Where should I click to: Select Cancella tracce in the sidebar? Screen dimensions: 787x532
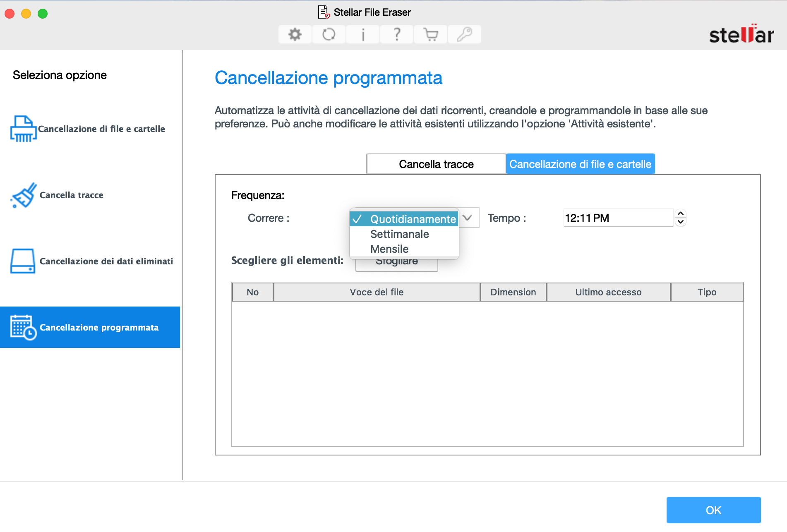click(x=90, y=195)
